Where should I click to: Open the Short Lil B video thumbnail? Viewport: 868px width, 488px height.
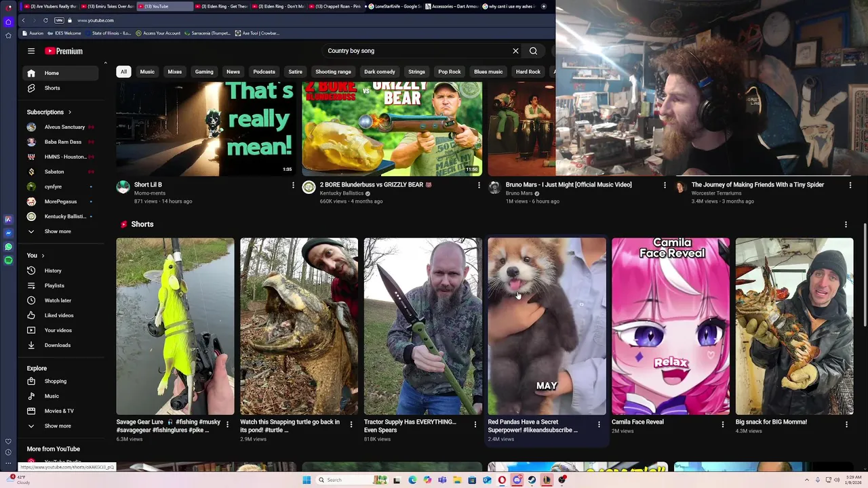pyautogui.click(x=206, y=129)
